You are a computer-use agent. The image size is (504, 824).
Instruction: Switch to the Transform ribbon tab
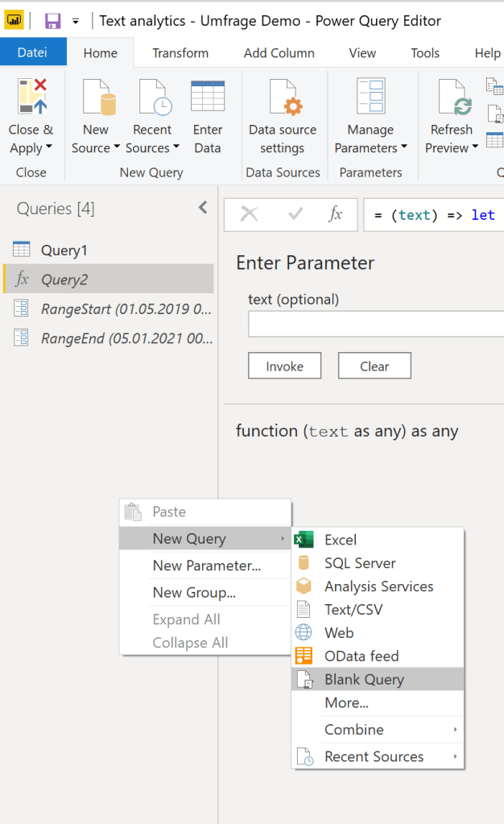coord(180,52)
